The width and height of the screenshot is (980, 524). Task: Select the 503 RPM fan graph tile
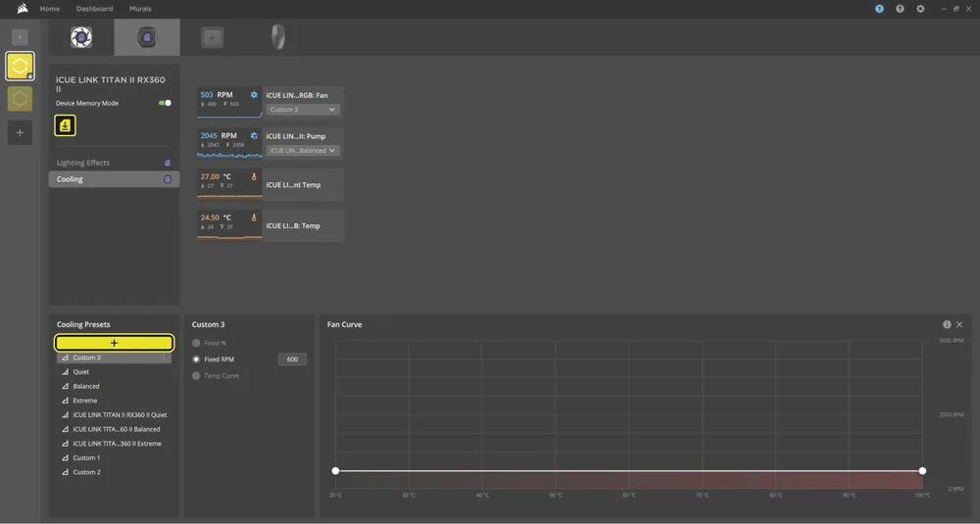pyautogui.click(x=229, y=103)
